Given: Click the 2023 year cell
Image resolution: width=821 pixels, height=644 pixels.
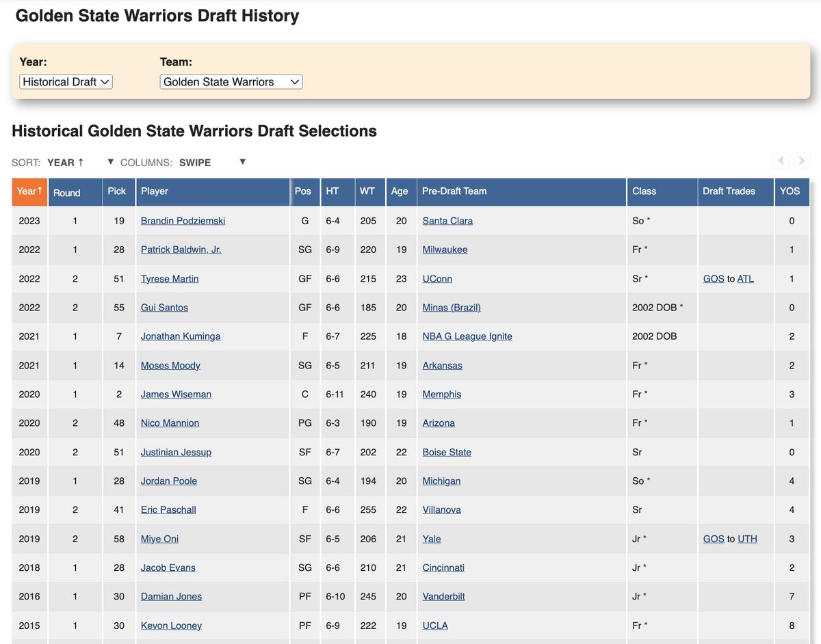Looking at the screenshot, I should [29, 221].
